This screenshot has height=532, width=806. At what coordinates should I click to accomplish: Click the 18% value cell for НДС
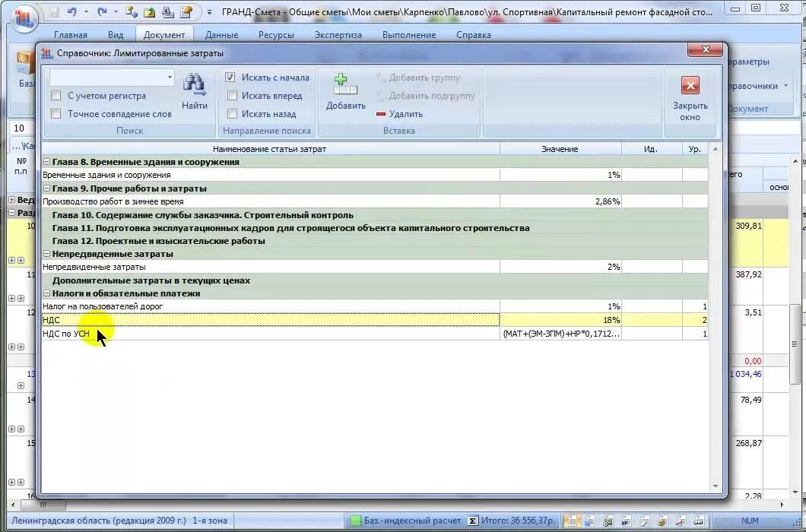tap(560, 320)
